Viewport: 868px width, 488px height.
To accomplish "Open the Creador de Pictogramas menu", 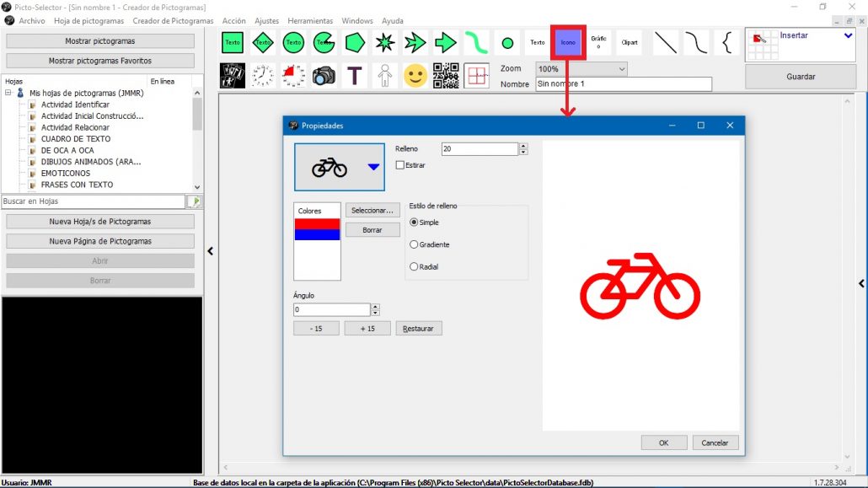I will click(x=173, y=20).
